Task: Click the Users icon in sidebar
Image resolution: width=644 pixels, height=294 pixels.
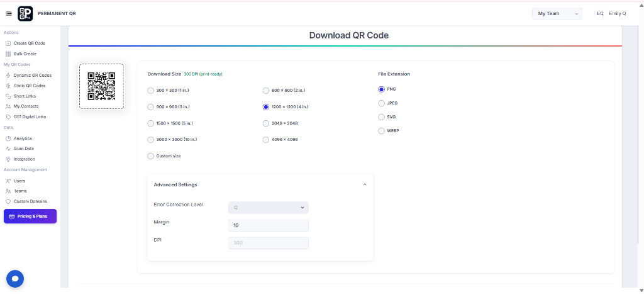Action: tap(8, 181)
